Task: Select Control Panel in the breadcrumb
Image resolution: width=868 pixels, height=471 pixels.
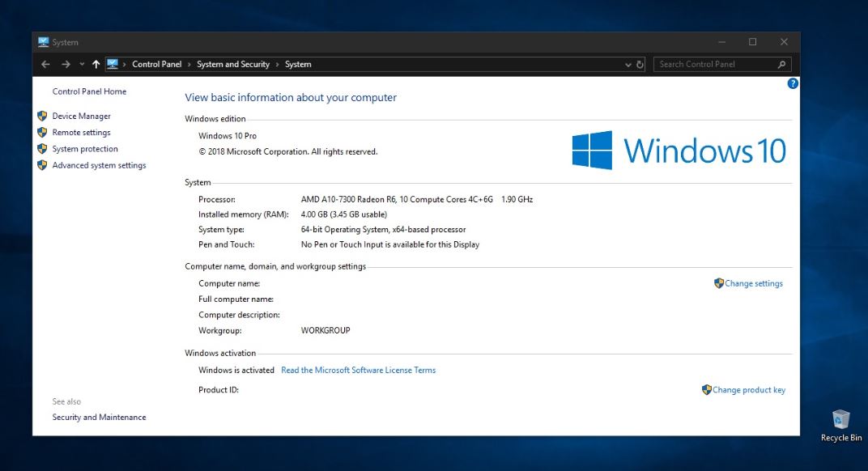Action: pyautogui.click(x=156, y=65)
